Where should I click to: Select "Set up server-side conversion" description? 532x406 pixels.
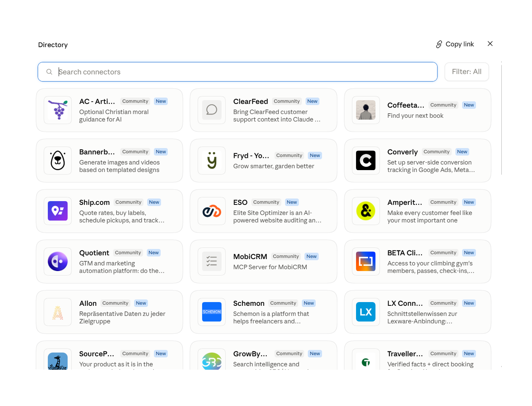point(430,162)
